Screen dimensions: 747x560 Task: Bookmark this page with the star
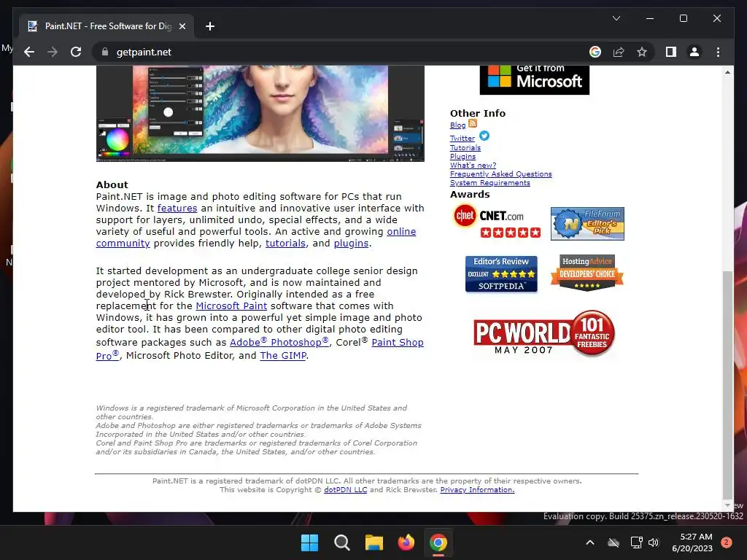(642, 52)
